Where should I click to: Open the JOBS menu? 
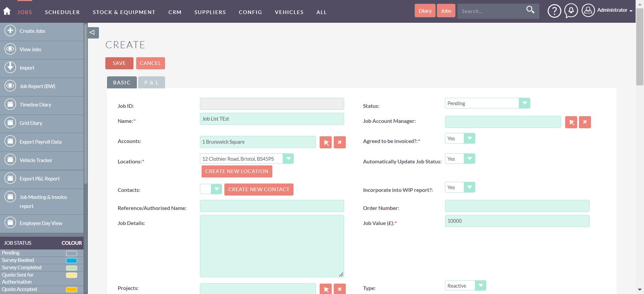pyautogui.click(x=25, y=12)
